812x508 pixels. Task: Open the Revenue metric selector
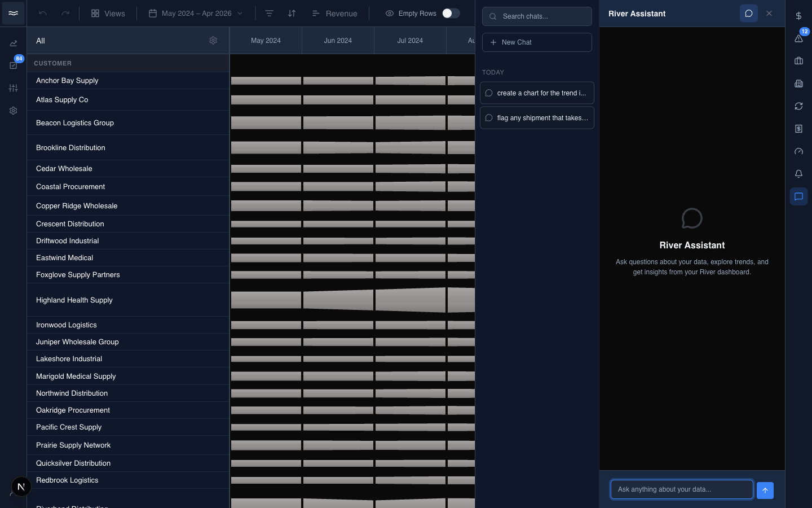click(x=334, y=13)
